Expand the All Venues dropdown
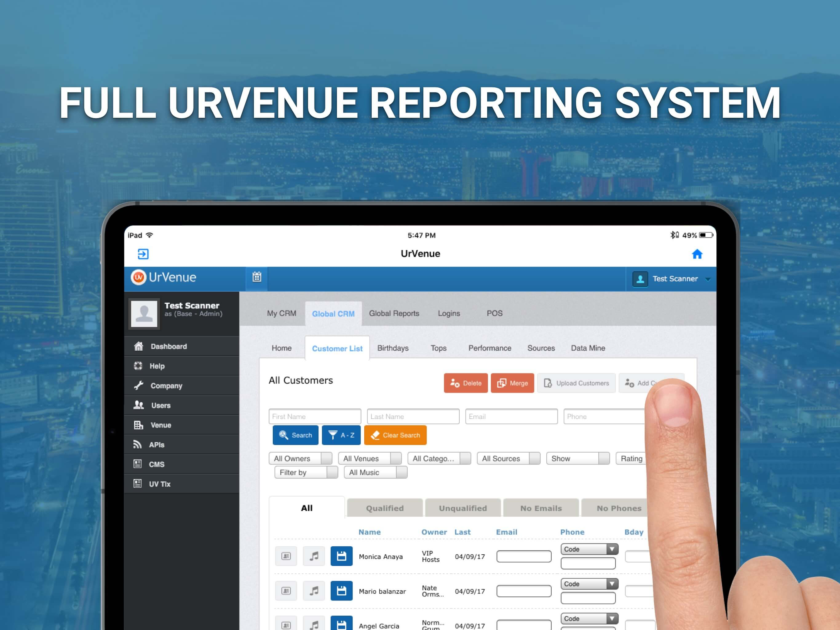Screen dimensions: 840x630 point(370,459)
